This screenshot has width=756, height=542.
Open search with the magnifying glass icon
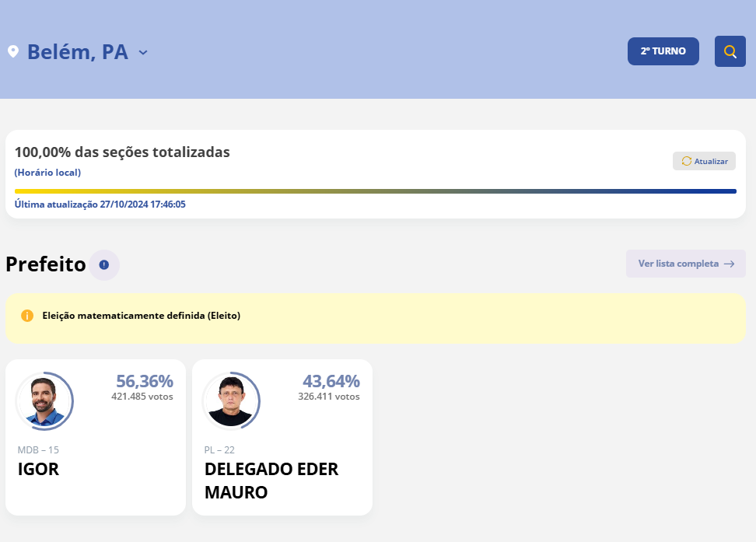[x=730, y=51]
